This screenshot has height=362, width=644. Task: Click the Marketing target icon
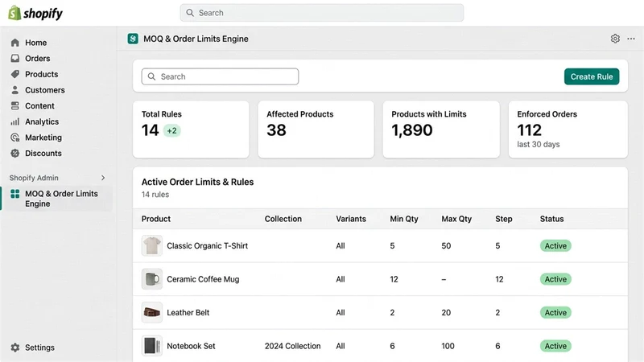tap(15, 138)
